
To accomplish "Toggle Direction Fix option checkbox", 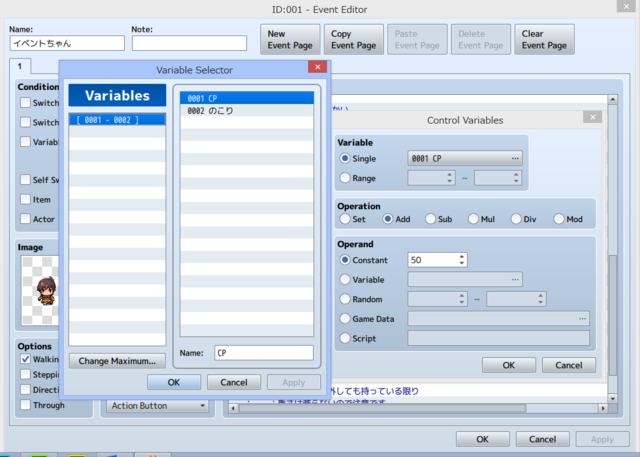I will [x=25, y=390].
